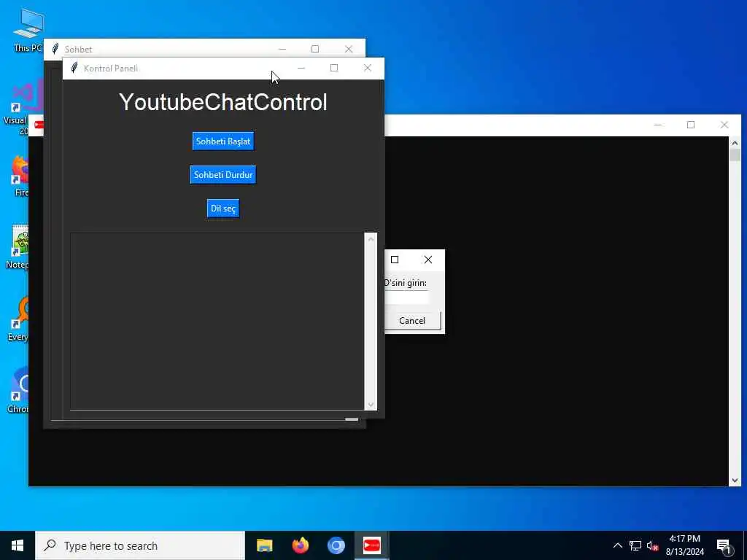Open the clock and date flyout
The width and height of the screenshot is (747, 560).
pos(684,545)
